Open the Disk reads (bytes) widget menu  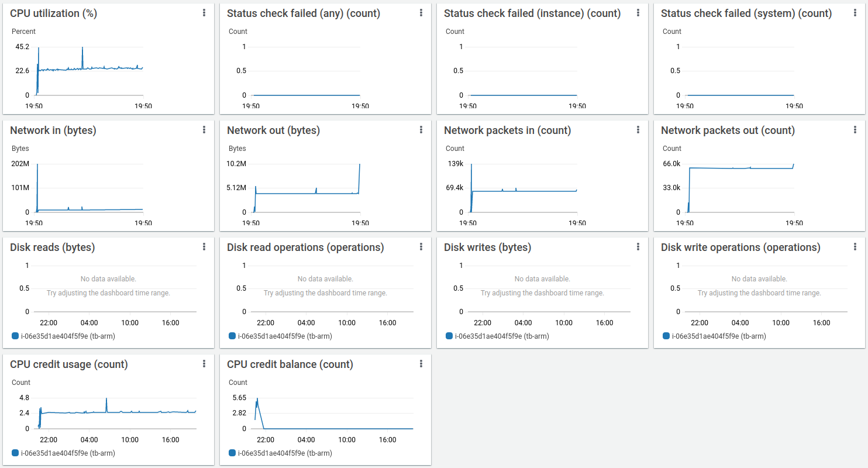point(204,247)
